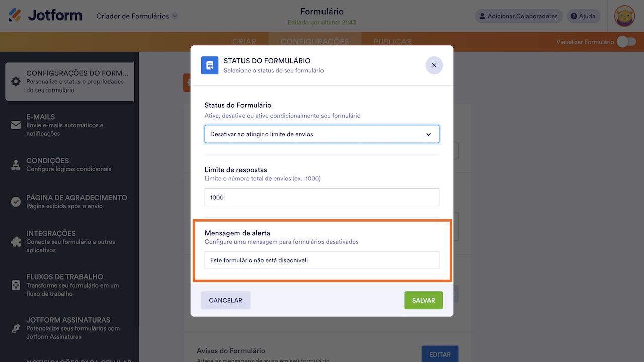Screen dimensions: 644x362
Task: Click the Salvar button
Action: pyautogui.click(x=423, y=300)
